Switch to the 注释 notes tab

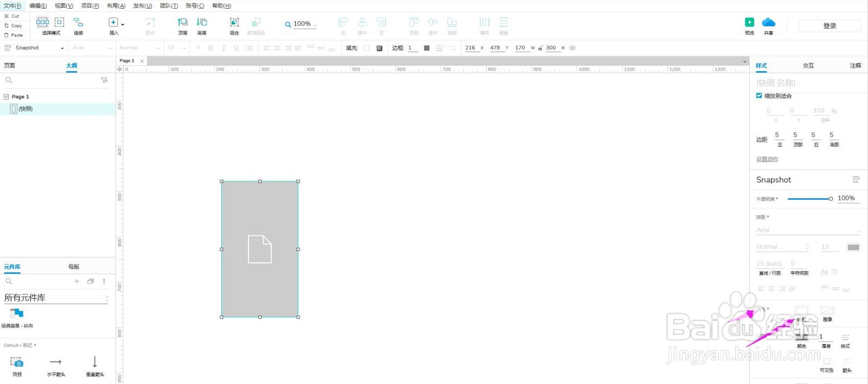(x=856, y=66)
